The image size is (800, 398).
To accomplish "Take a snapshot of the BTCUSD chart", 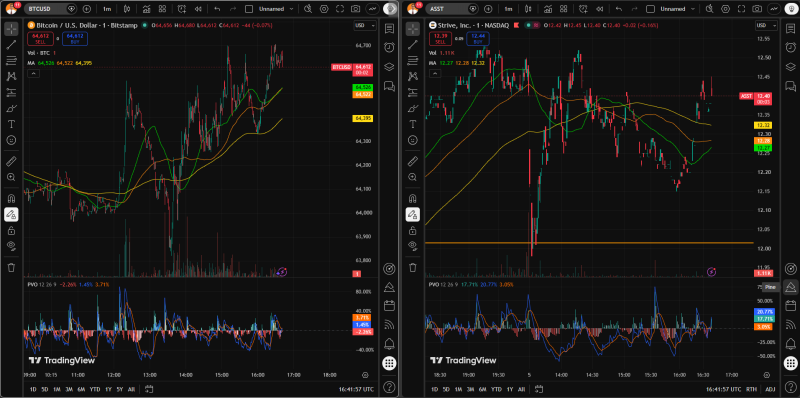I will 356,9.
